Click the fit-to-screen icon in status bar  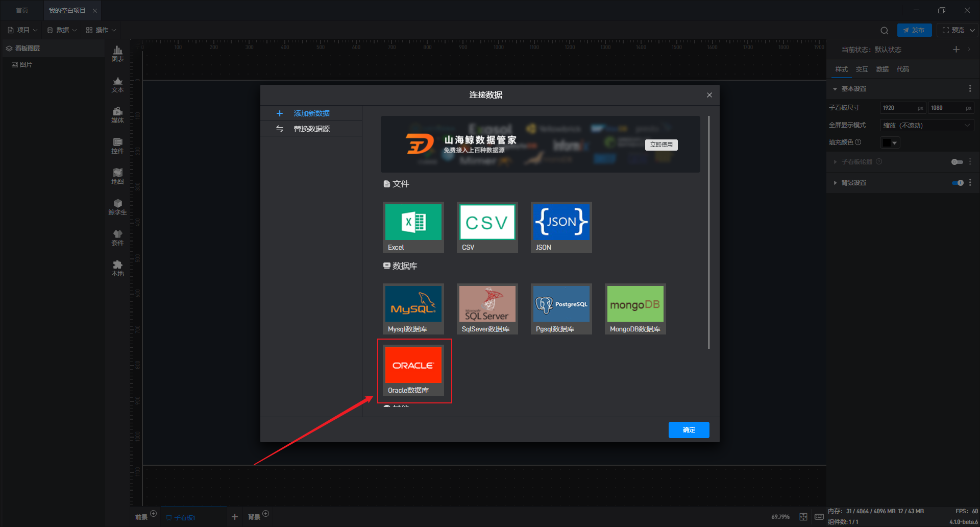click(x=803, y=517)
